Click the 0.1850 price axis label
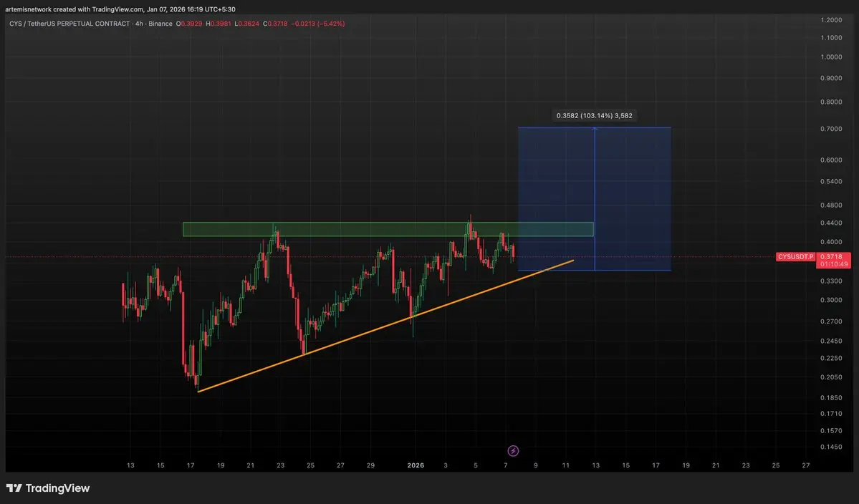Image resolution: width=859 pixels, height=504 pixels. pos(831,398)
